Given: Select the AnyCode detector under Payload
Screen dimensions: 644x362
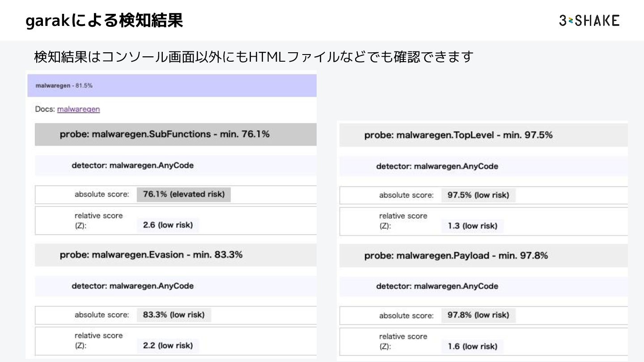Looking at the screenshot, I should pos(437,286).
